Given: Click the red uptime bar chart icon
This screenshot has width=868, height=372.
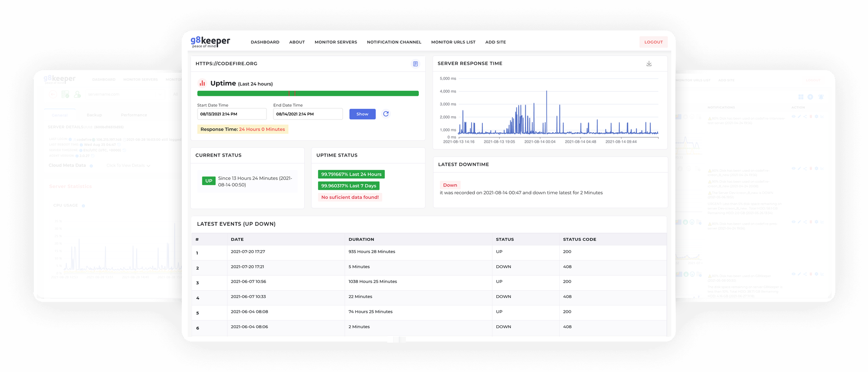Looking at the screenshot, I should (x=202, y=83).
